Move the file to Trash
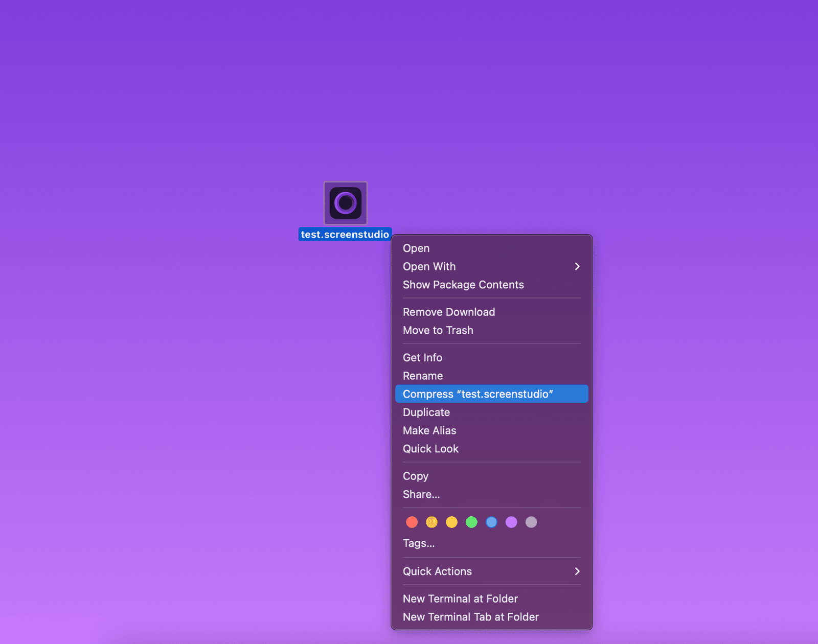Viewport: 818px width, 644px height. (438, 331)
